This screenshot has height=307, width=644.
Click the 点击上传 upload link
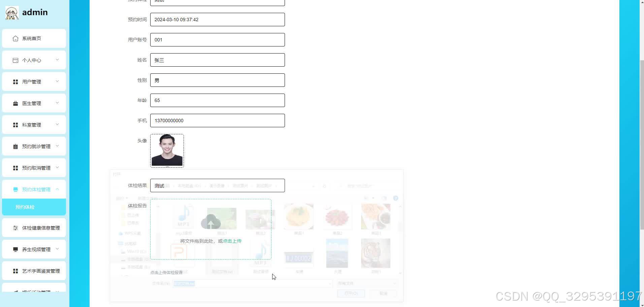(x=232, y=241)
